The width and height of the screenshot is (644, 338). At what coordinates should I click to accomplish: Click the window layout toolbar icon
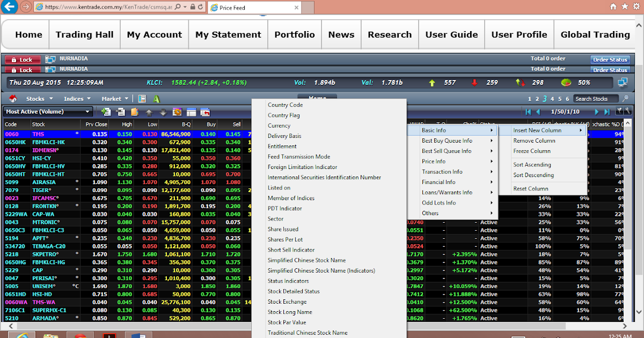coord(191,112)
